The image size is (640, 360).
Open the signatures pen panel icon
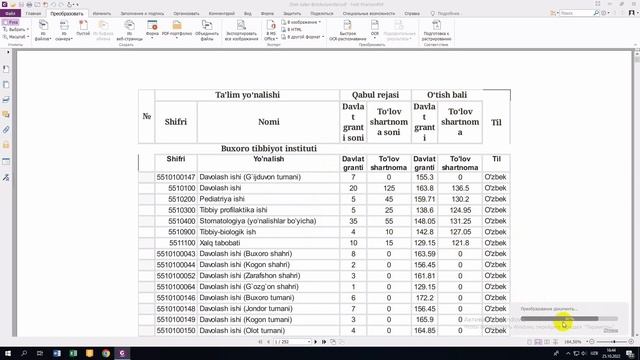pyautogui.click(x=6, y=177)
